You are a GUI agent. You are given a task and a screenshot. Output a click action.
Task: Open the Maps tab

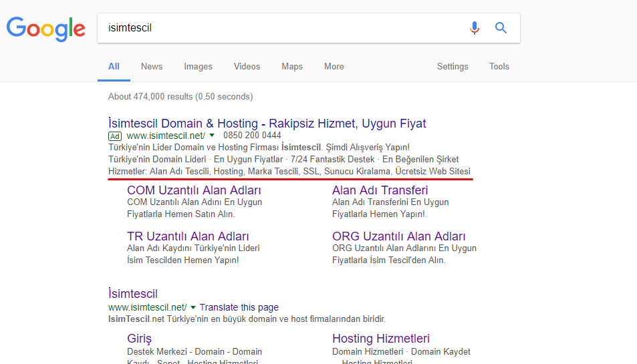pos(292,67)
